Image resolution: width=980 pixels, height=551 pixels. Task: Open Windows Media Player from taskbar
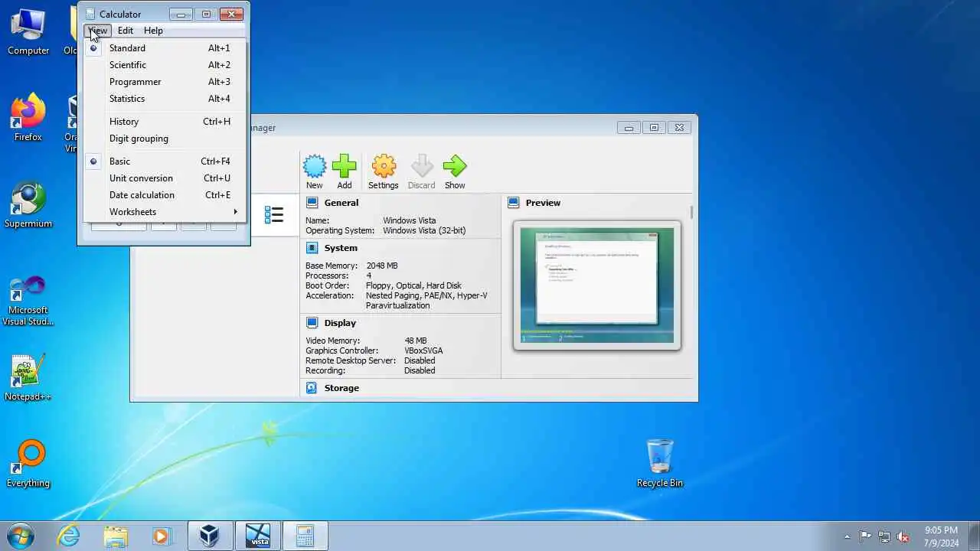(162, 536)
